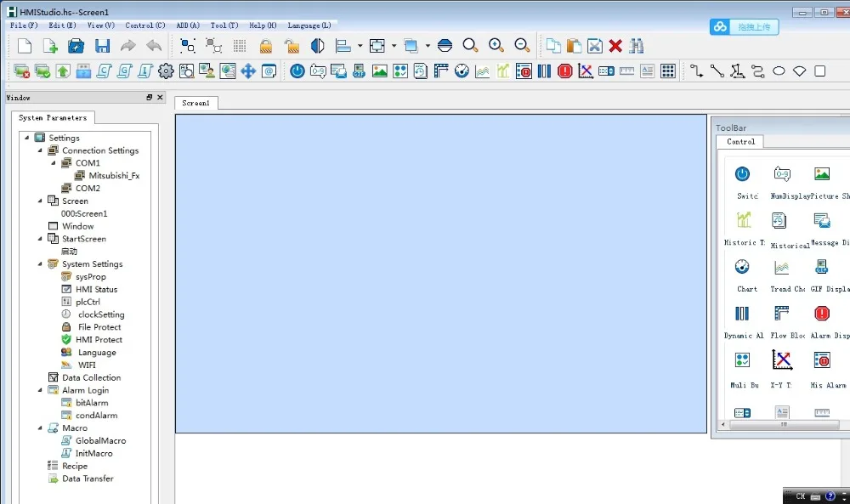This screenshot has height=504, width=850.
Task: Select the ellipse drawing tool
Action: 779,71
